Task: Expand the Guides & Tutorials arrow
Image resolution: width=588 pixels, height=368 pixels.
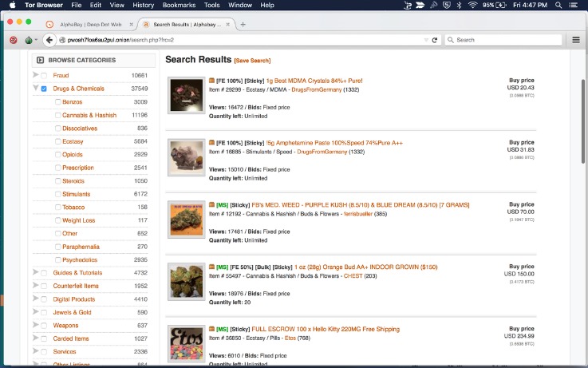Action: [36, 272]
